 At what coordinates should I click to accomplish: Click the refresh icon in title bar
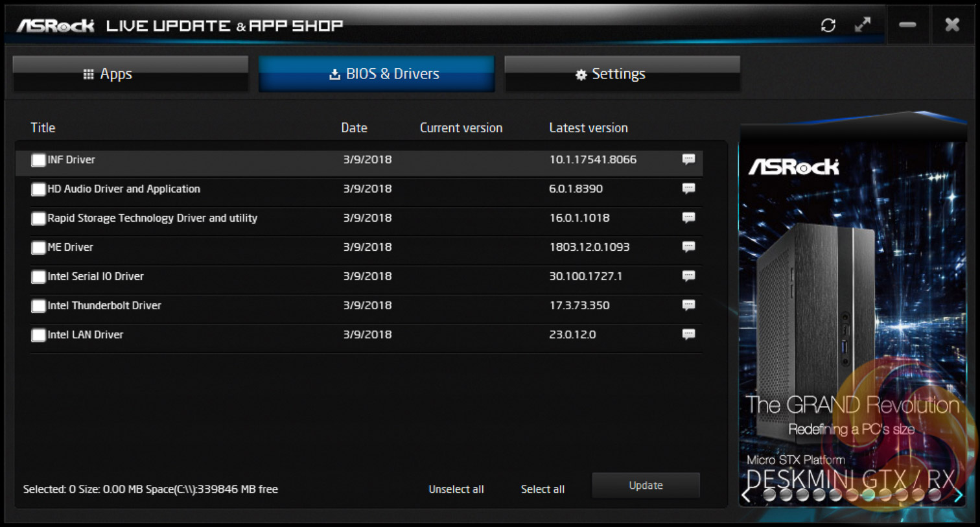coord(828,25)
